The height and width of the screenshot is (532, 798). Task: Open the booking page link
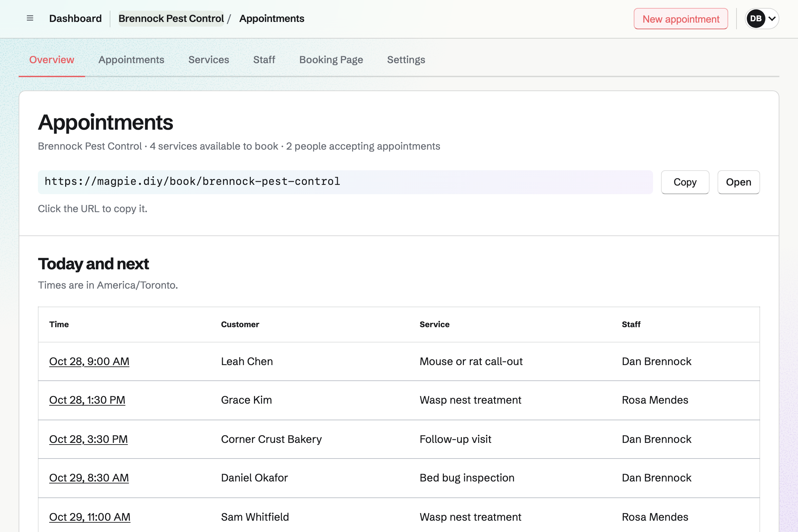738,182
